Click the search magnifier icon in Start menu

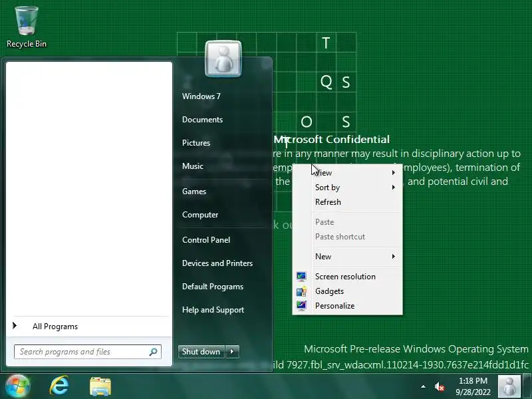(x=154, y=352)
